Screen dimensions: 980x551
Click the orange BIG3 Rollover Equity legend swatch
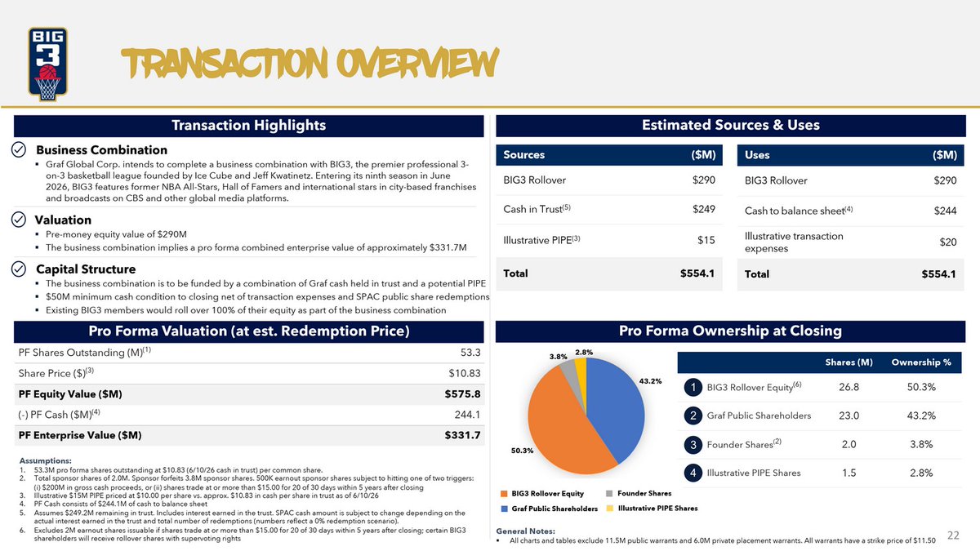pyautogui.click(x=504, y=494)
